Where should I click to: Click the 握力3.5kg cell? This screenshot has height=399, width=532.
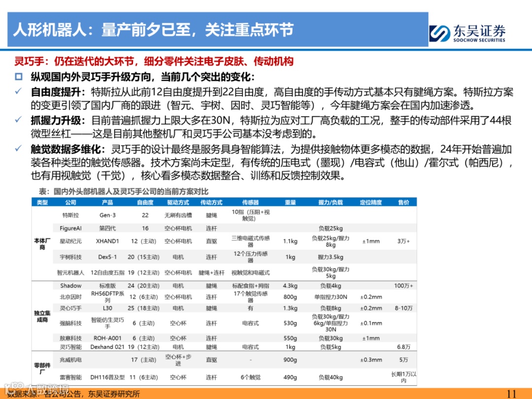click(x=331, y=257)
